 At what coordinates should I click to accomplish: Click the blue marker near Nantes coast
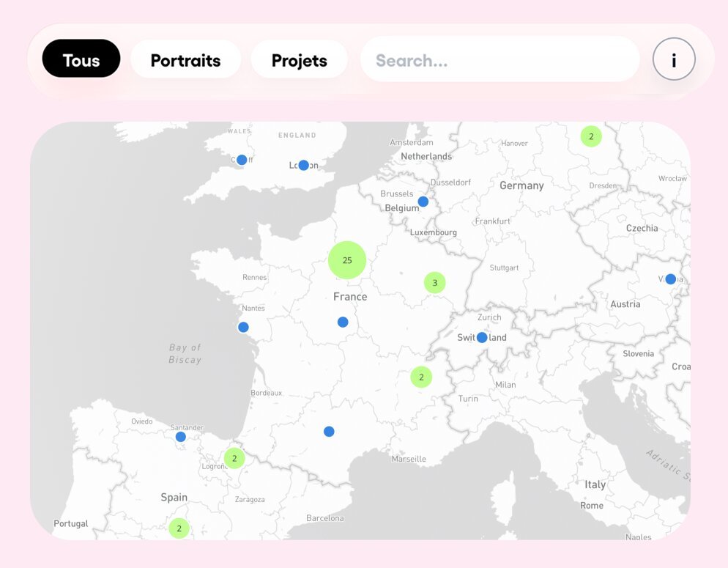[243, 327]
